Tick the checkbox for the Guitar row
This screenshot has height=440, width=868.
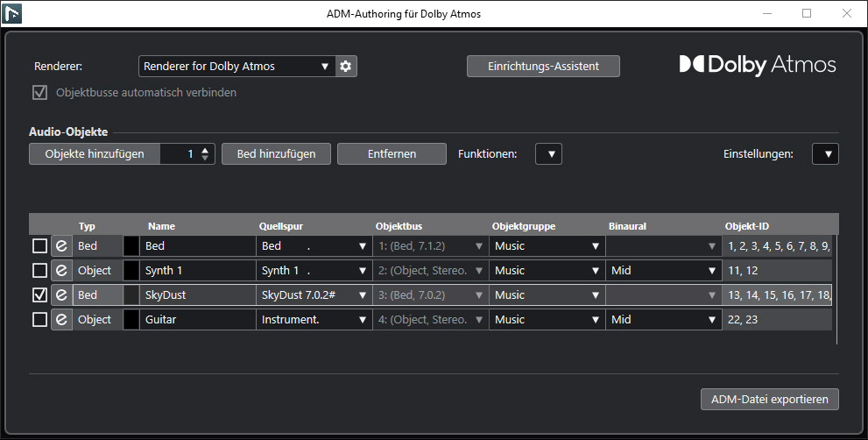(39, 320)
